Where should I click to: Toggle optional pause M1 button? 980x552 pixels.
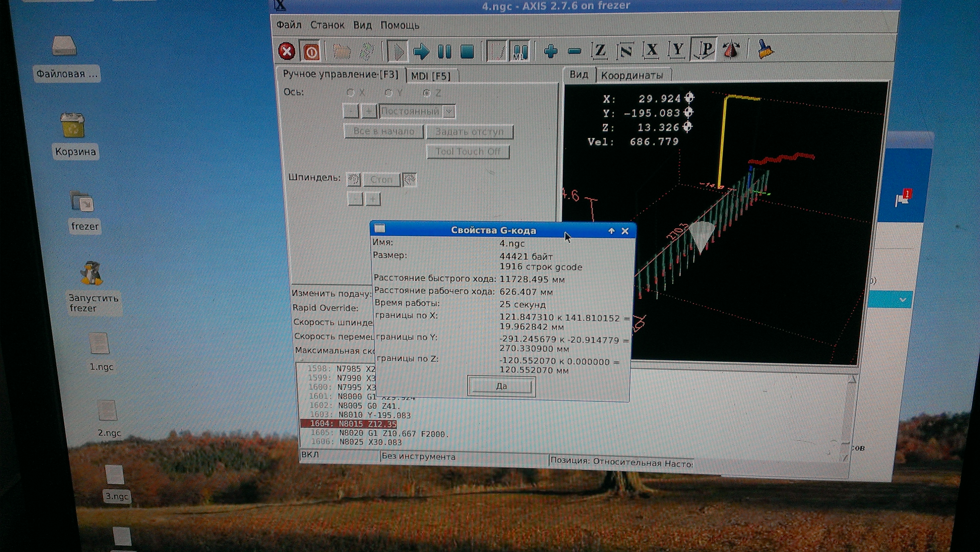[x=520, y=51]
